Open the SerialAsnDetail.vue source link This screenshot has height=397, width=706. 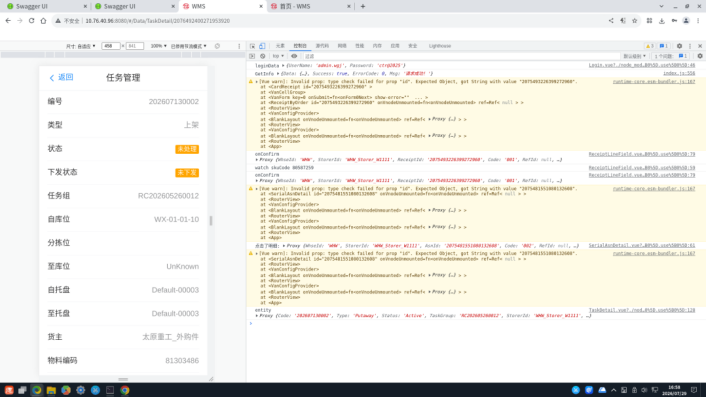[x=642, y=246]
